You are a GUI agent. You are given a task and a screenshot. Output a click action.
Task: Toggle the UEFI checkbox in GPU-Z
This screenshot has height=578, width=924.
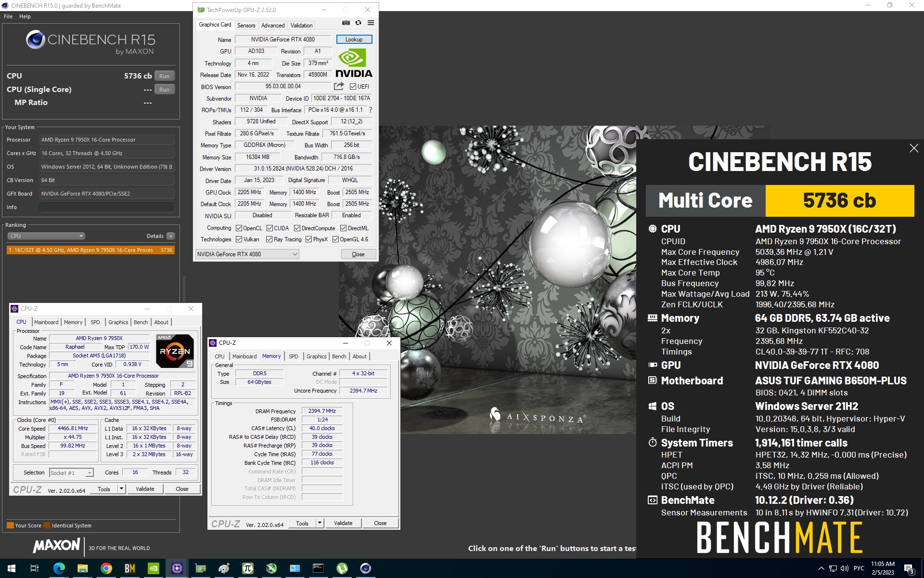[x=353, y=87]
